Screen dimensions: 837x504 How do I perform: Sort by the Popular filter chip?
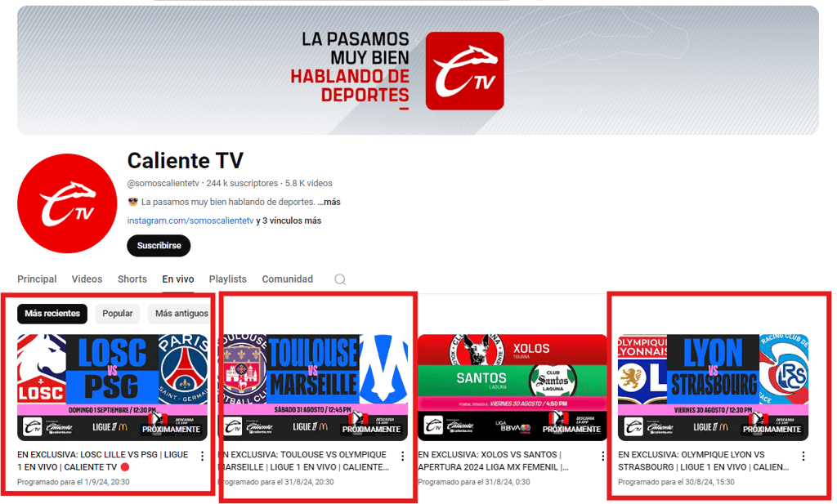point(118,314)
